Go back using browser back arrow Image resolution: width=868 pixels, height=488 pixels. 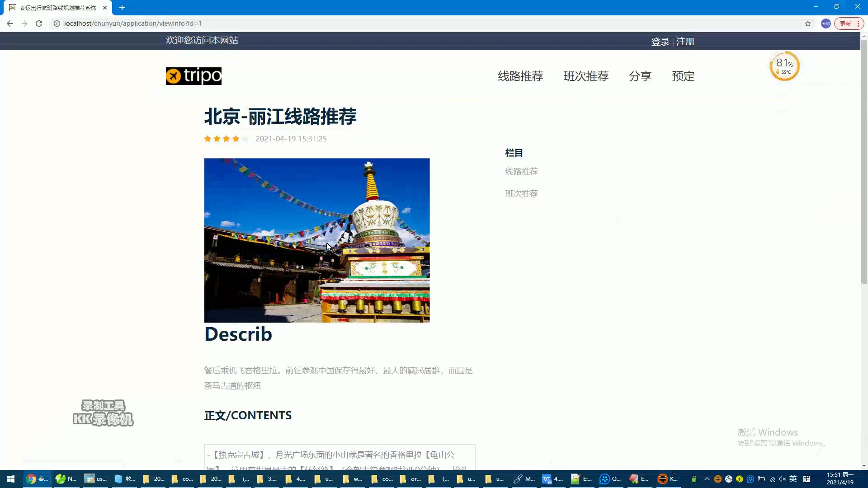coord(10,23)
